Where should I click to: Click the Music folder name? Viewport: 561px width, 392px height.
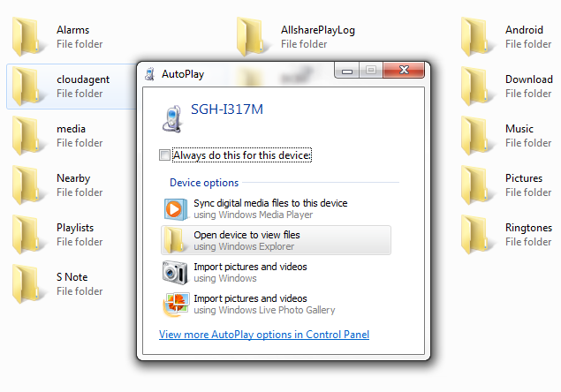pos(519,129)
